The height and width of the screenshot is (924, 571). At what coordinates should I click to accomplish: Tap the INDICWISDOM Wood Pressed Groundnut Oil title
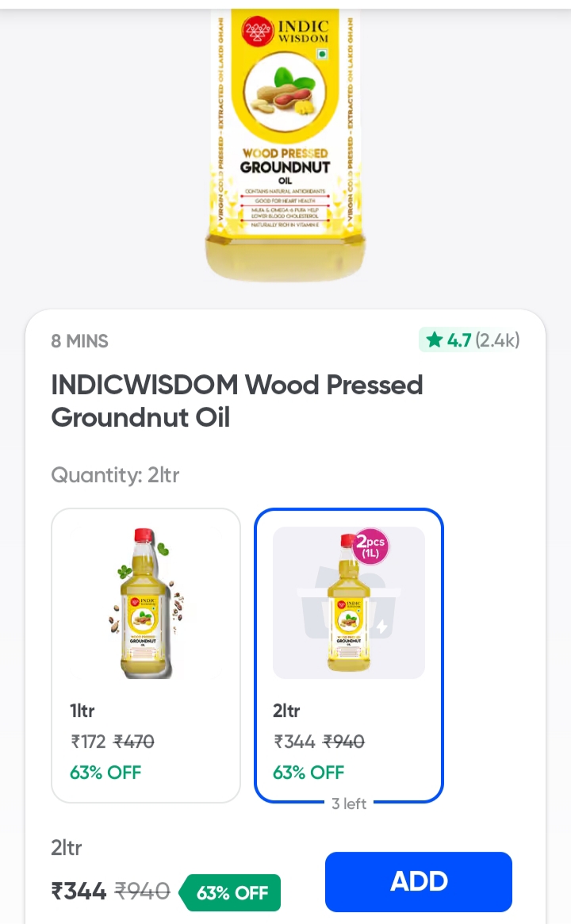click(237, 401)
